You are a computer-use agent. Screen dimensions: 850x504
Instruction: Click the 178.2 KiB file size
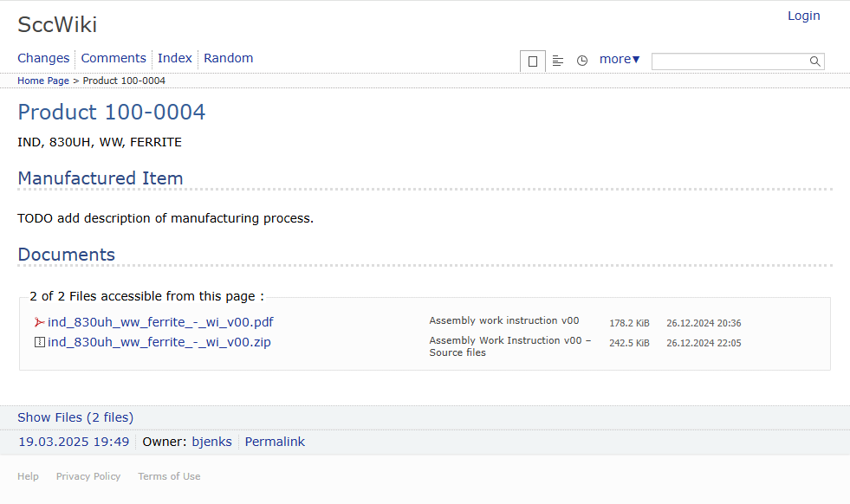pyautogui.click(x=629, y=323)
